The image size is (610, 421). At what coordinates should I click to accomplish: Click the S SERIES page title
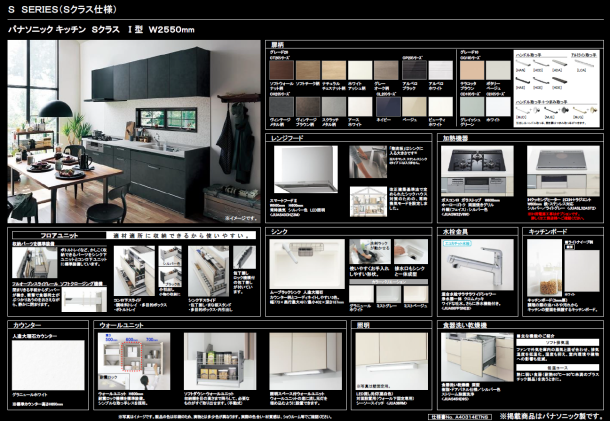(x=62, y=9)
